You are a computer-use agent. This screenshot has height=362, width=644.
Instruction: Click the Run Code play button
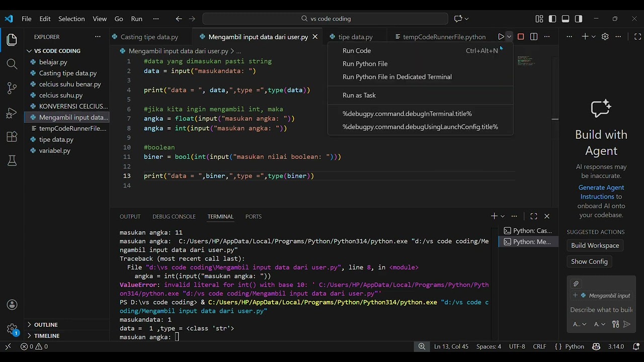coord(501,37)
